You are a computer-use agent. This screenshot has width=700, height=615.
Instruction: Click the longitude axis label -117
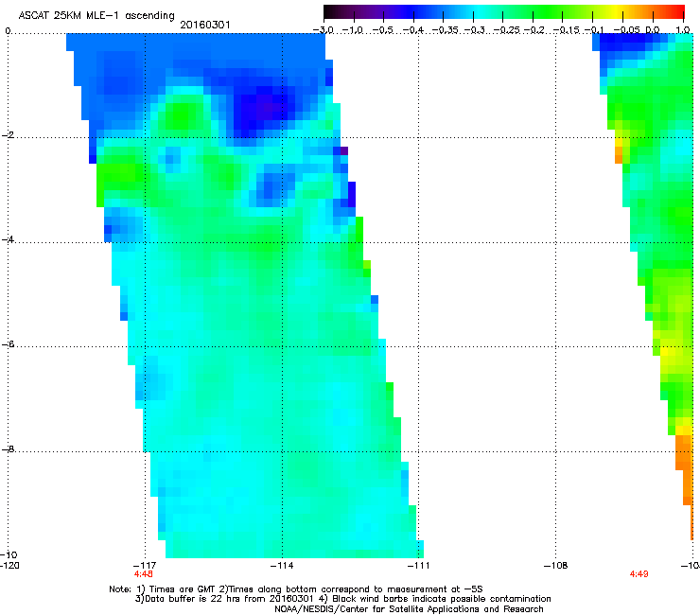(x=145, y=566)
